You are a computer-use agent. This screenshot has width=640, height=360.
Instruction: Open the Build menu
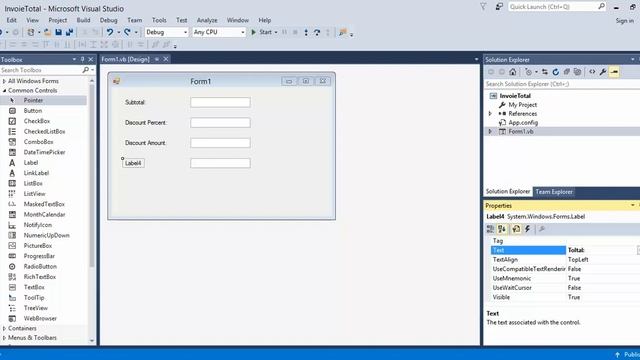pyautogui.click(x=83, y=20)
